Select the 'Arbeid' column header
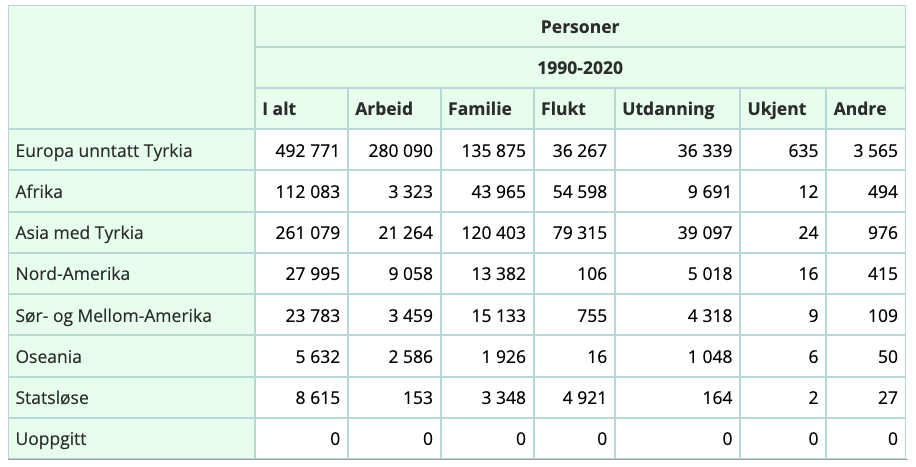This screenshot has width=916, height=467. [x=383, y=109]
